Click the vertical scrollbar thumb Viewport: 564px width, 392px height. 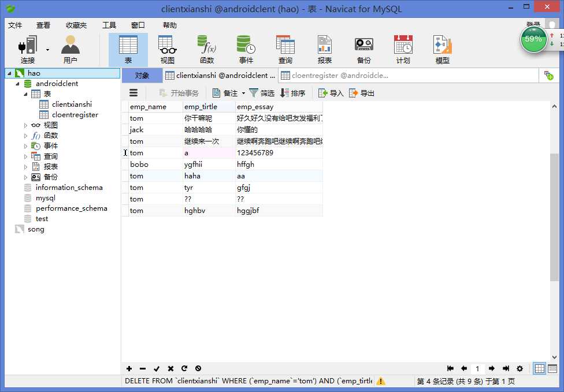pyautogui.click(x=554, y=217)
